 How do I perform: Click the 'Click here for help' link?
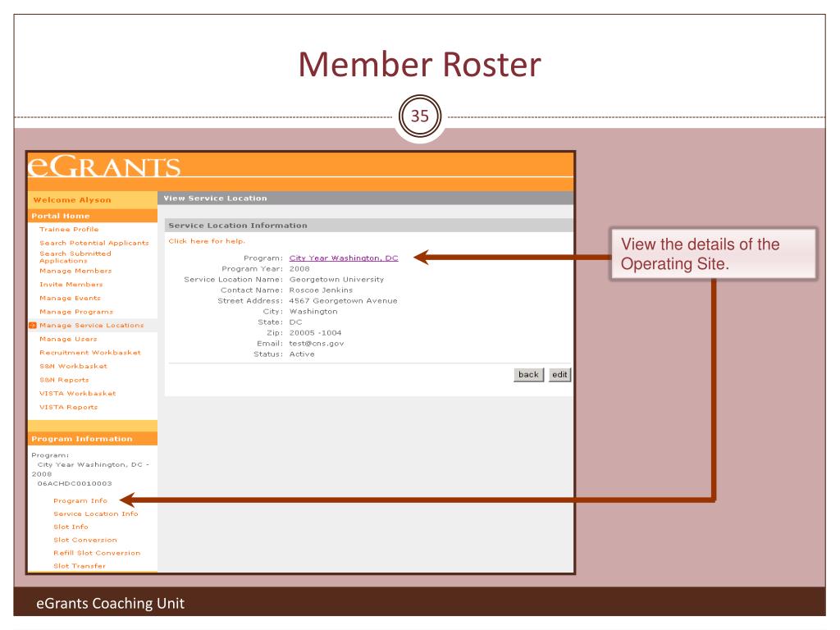coord(207,241)
